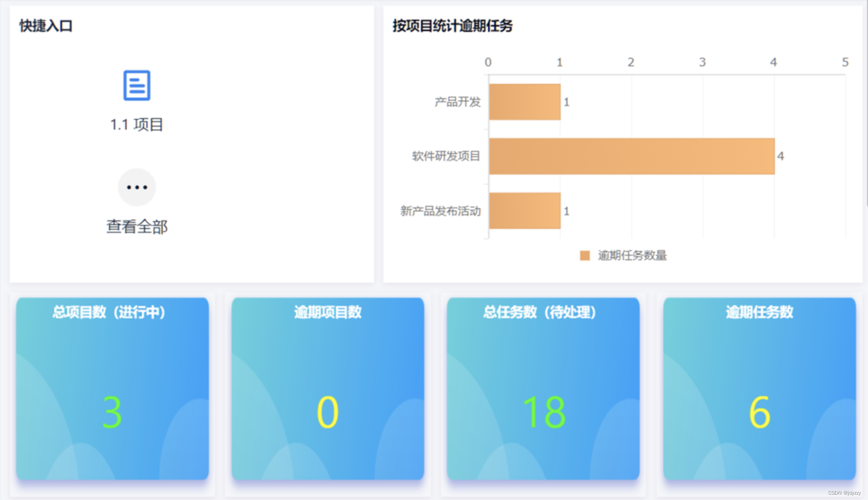
Task: Click the 新产品发布活动 bar in chart
Action: tap(525, 211)
